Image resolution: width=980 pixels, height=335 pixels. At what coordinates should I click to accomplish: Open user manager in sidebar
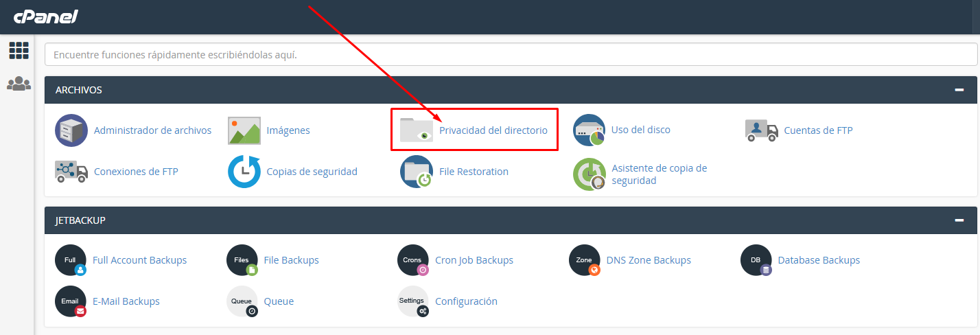tap(19, 84)
